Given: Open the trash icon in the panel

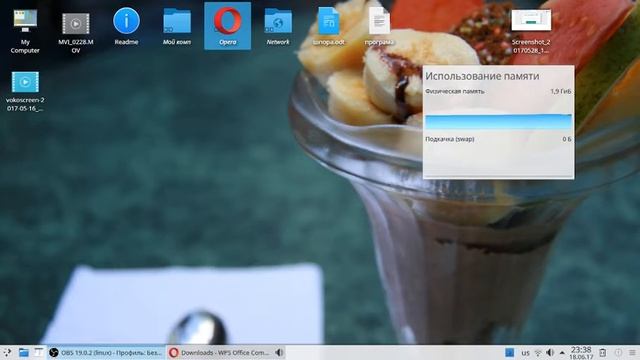Looking at the screenshot, I should (603, 353).
